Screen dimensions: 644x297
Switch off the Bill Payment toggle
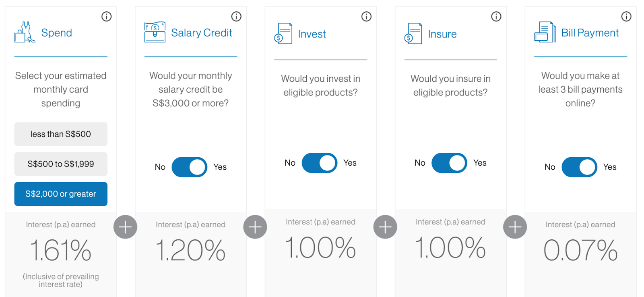[579, 167]
